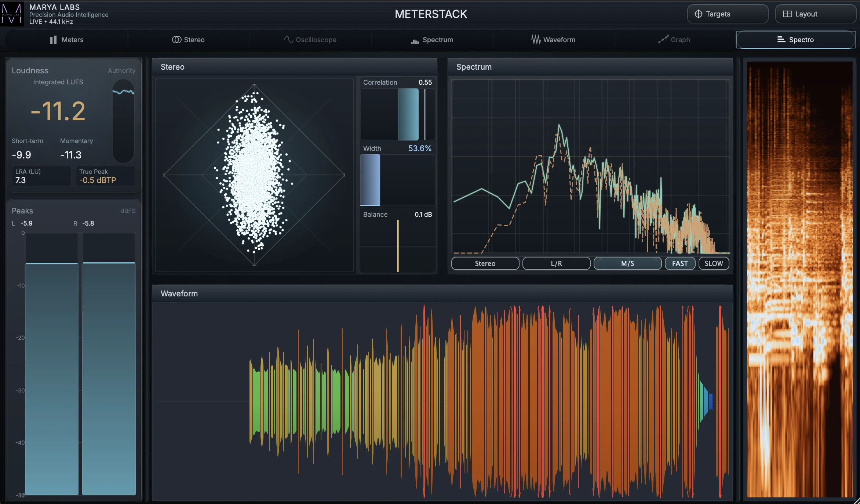The width and height of the screenshot is (860, 504).
Task: Enable SLOW spectrum response
Action: coord(713,263)
